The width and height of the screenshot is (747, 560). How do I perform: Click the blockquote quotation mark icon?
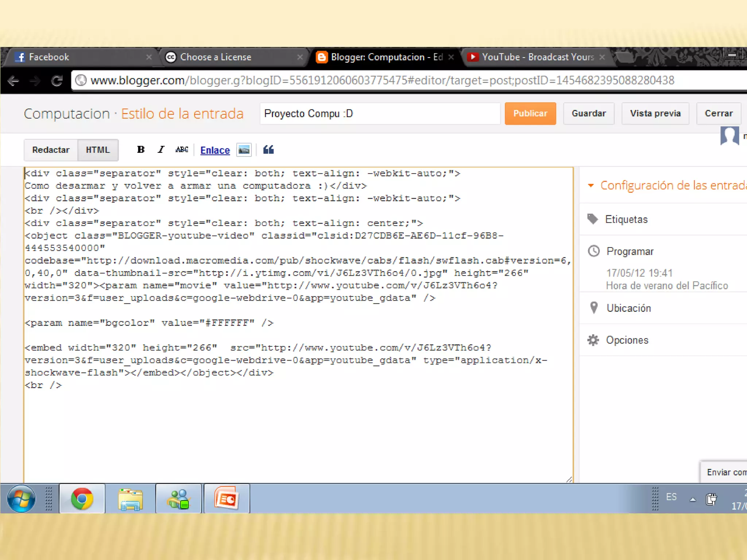tap(268, 150)
